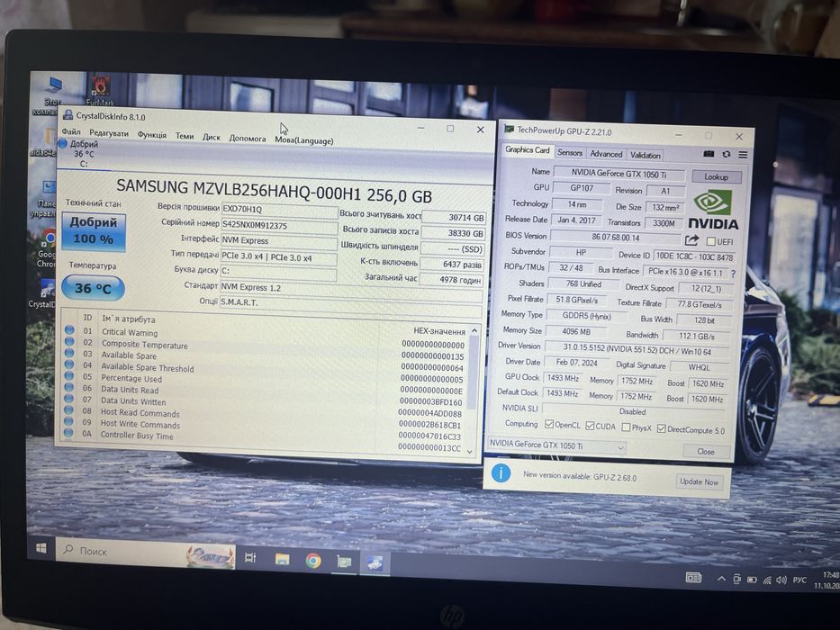Screen dimensions: 840x630
Task: Click the battery icon in system tray
Action: 752,579
